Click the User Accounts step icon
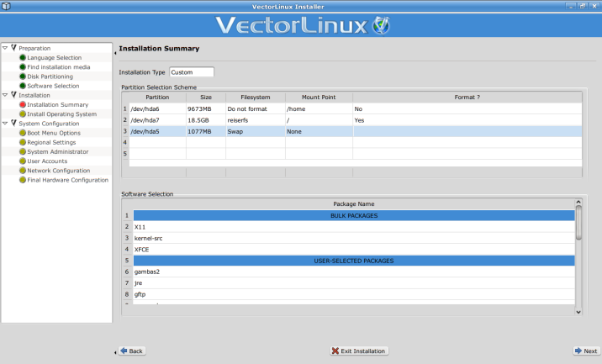The image size is (602, 364). (23, 161)
